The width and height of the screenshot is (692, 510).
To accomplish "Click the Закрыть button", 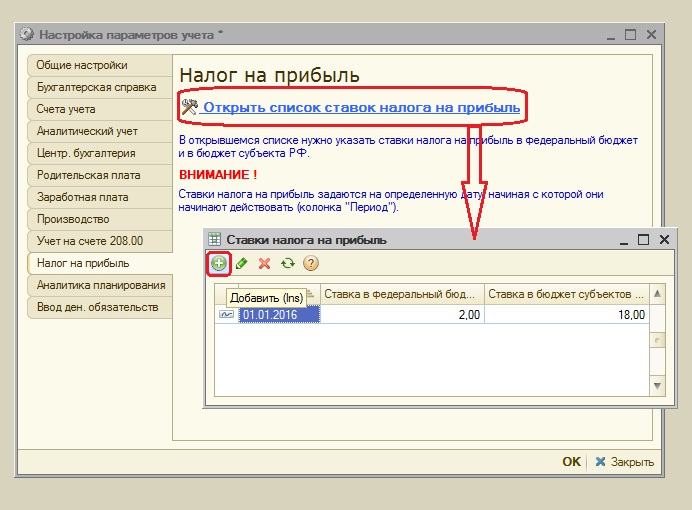I will tap(624, 461).
